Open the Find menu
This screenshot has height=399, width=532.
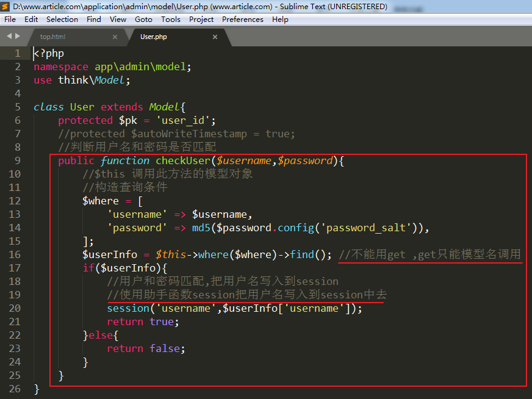coord(94,20)
